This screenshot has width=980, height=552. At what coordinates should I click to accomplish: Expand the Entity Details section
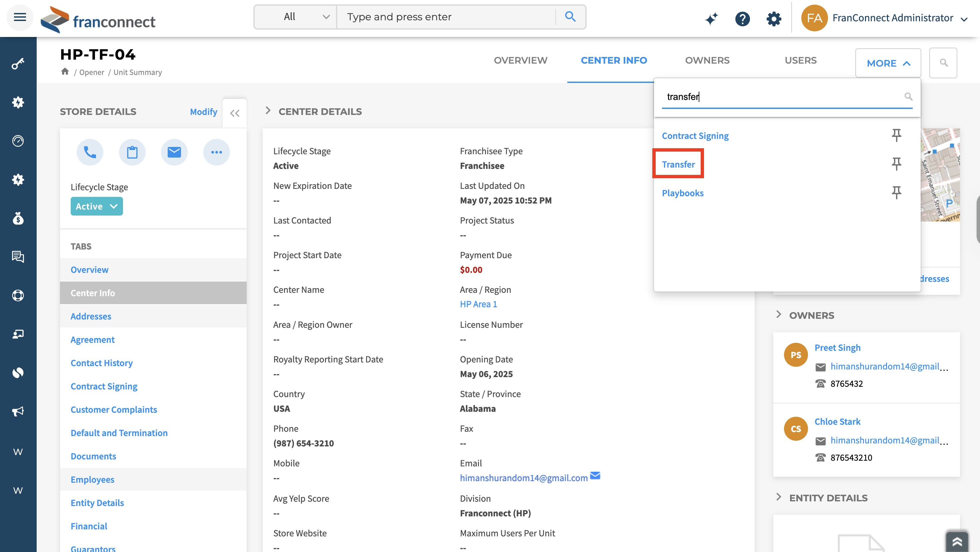click(x=779, y=497)
